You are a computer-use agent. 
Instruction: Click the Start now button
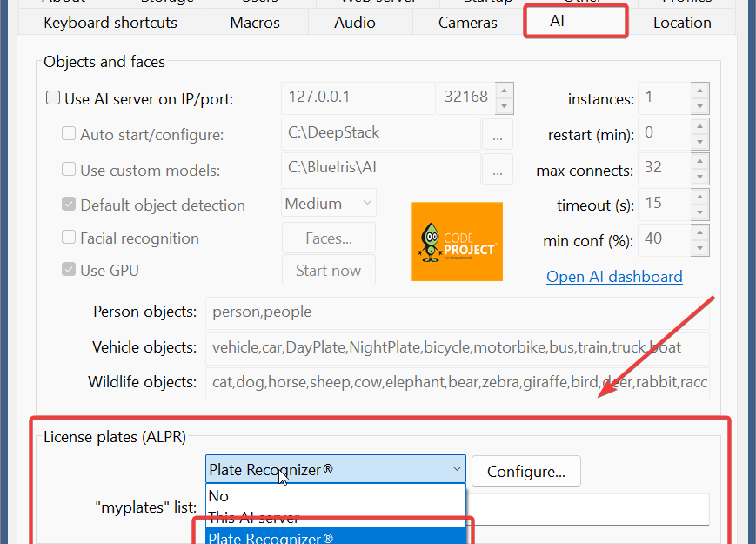(x=329, y=270)
